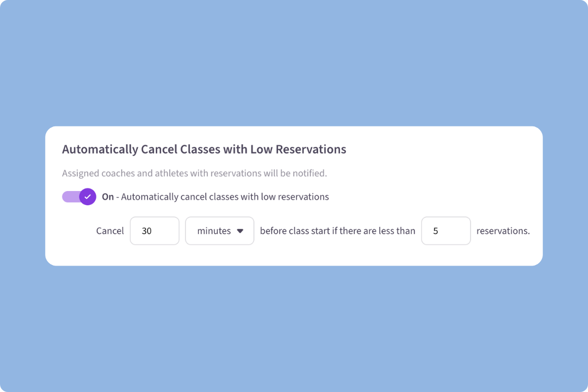The height and width of the screenshot is (392, 588).
Task: Click the dropdown chevron next to minutes
Action: [241, 231]
